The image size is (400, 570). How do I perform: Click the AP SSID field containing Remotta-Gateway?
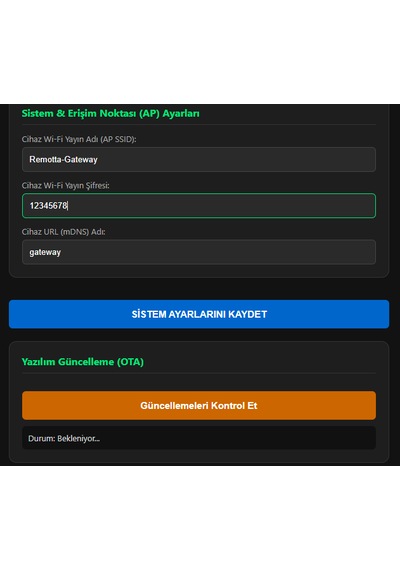199,160
